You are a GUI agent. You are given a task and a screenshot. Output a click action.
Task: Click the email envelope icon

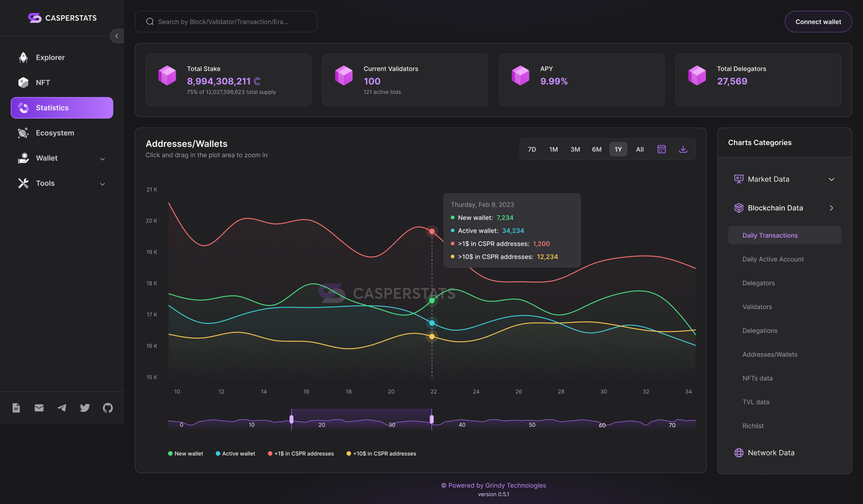point(39,408)
